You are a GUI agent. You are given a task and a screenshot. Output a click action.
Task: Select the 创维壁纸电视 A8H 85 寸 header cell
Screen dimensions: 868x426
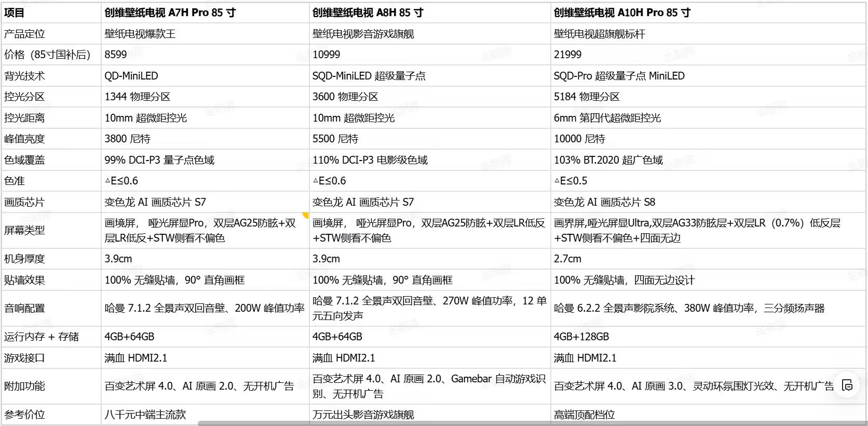point(430,12)
